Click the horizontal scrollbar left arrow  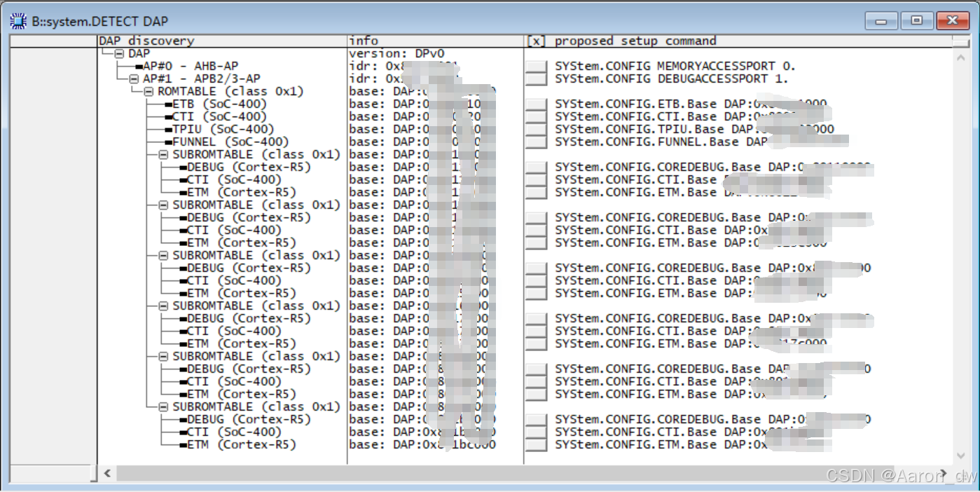click(106, 474)
